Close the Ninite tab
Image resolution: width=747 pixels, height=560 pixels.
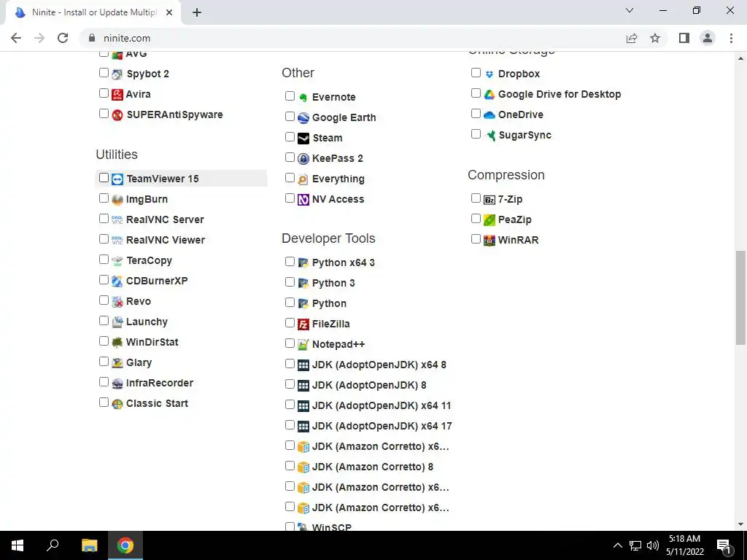(x=169, y=13)
